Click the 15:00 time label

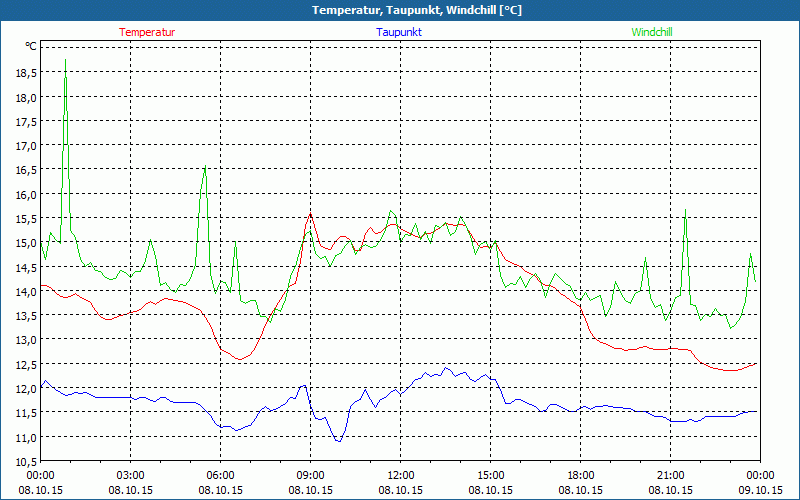[490, 476]
